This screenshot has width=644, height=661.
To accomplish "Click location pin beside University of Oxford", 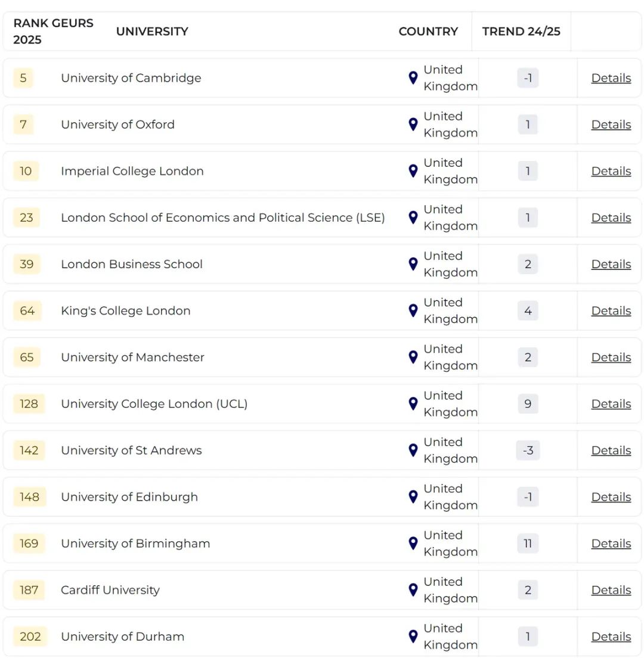I will 413,125.
